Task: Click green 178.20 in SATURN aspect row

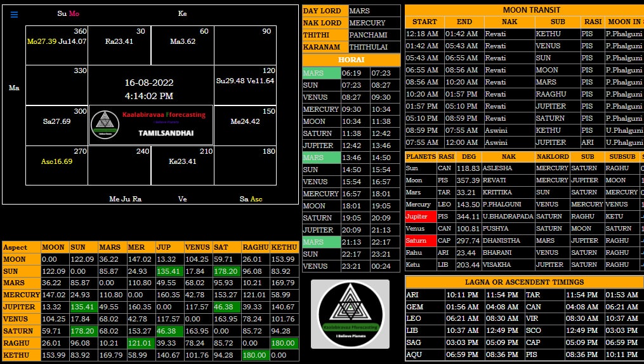Action: tap(83, 331)
